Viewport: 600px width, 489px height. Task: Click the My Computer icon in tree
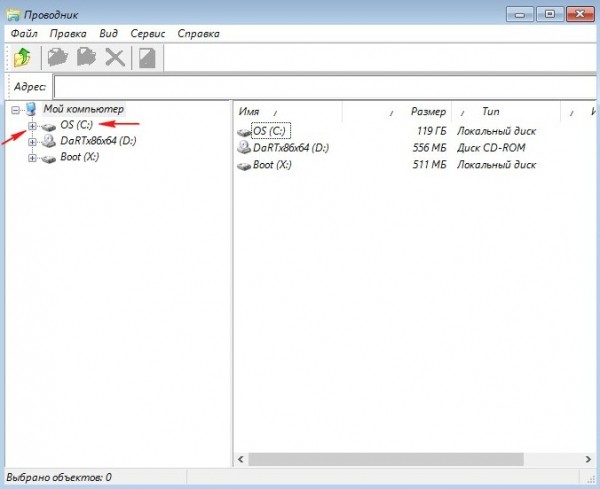pyautogui.click(x=31, y=109)
